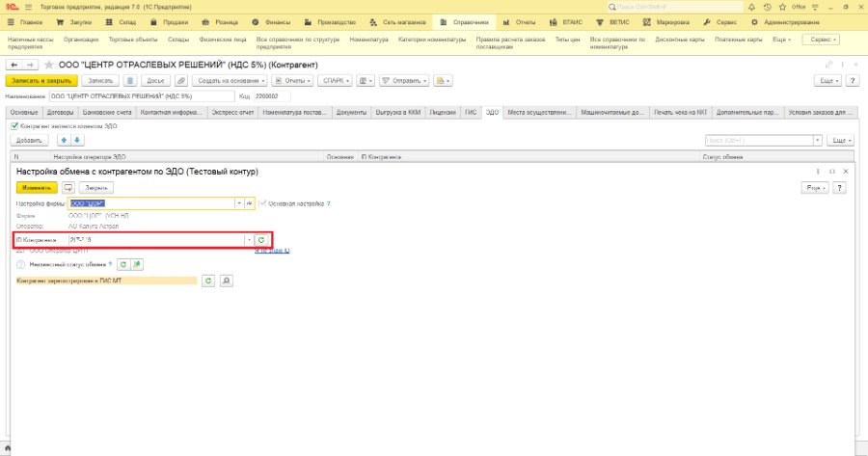The image size is (868, 456).
Task: Open notifications bell in title bar
Action: (751, 7)
